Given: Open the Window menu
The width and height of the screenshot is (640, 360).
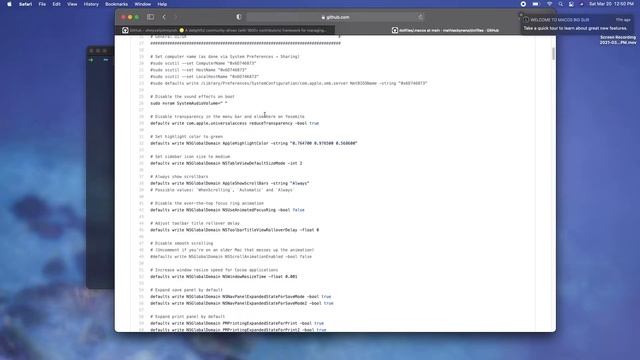Looking at the screenshot, I should pos(142,4).
